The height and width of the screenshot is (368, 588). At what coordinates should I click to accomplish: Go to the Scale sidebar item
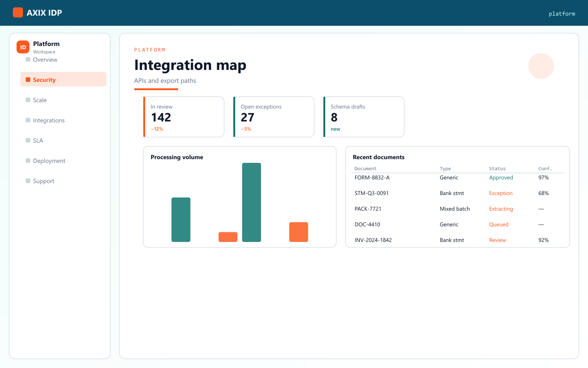63,100
